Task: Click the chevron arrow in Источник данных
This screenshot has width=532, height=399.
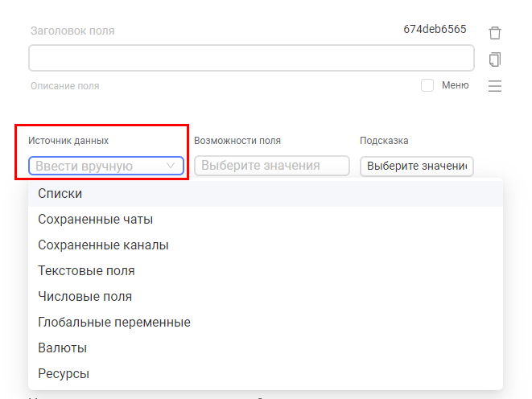Action: [171, 166]
